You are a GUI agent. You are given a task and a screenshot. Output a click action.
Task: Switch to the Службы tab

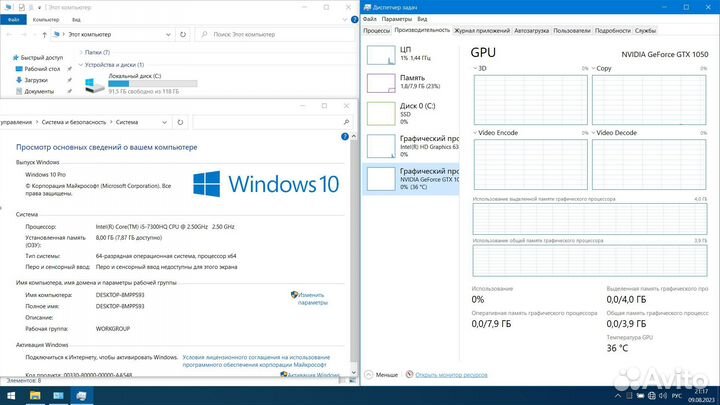(x=645, y=31)
